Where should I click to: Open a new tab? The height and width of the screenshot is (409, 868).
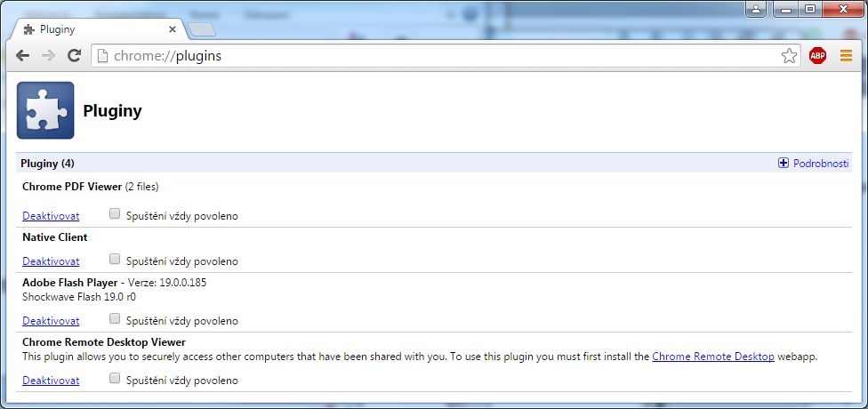click(201, 30)
